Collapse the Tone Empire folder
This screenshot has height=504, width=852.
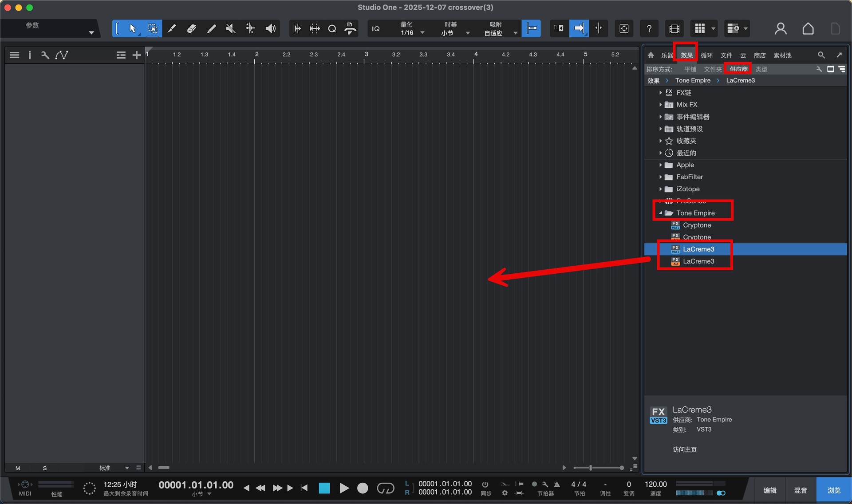[x=660, y=213]
